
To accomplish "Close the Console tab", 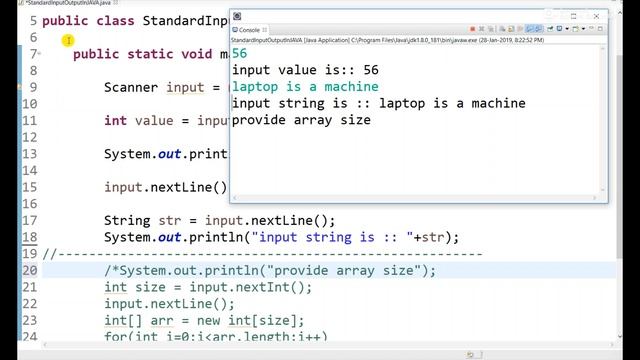I will [x=264, y=30].
